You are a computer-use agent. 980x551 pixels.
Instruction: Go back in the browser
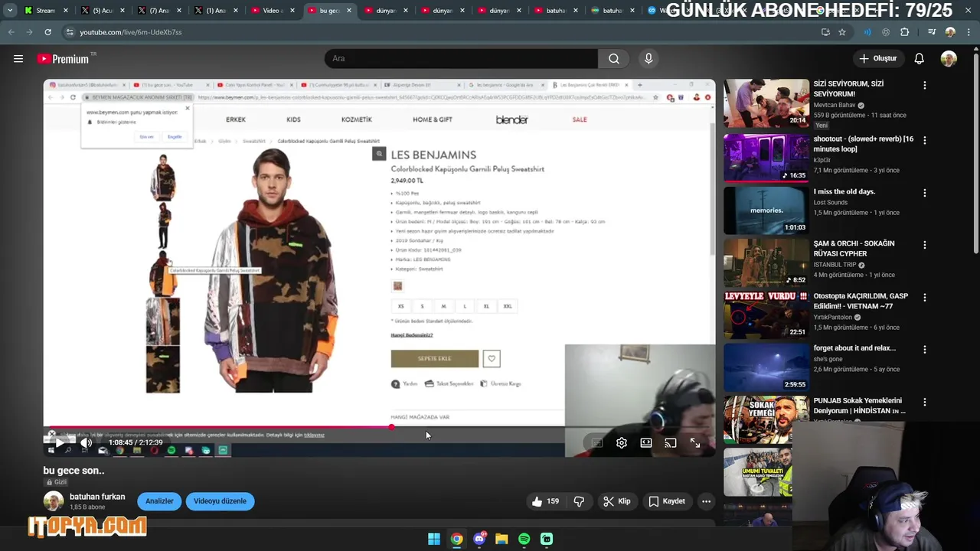point(11,32)
